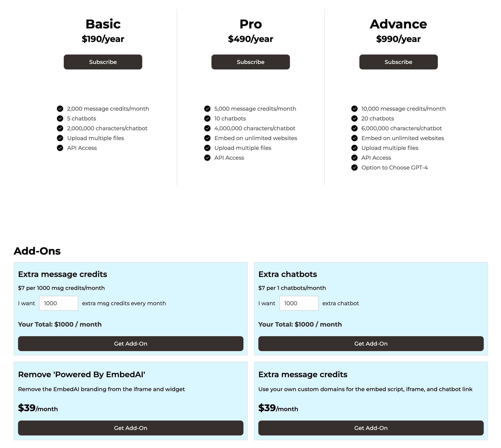This screenshot has width=501, height=448.
Task: Select the Advance plan Subscribe button
Action: pos(398,62)
